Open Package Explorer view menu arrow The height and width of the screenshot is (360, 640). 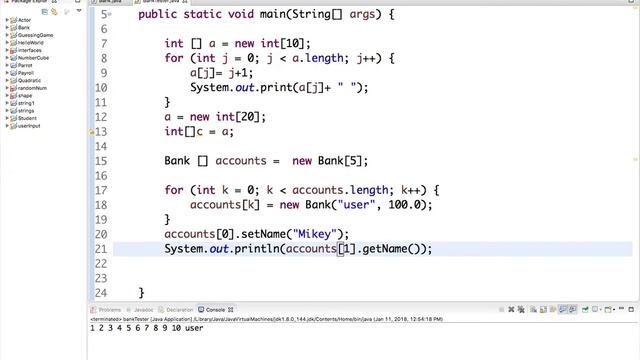pos(79,11)
